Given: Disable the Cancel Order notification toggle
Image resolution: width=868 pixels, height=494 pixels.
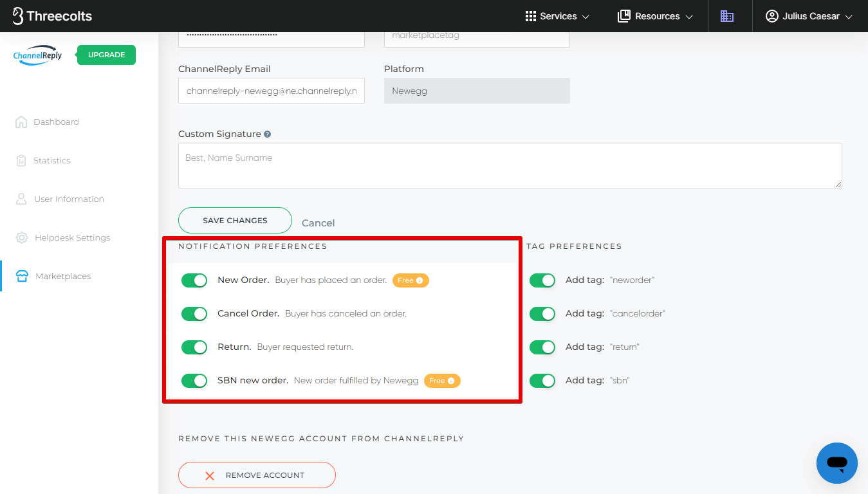Looking at the screenshot, I should 194,314.
